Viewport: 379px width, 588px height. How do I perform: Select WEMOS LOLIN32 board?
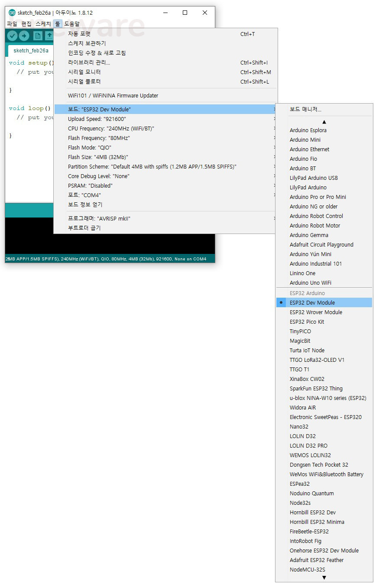324,455
